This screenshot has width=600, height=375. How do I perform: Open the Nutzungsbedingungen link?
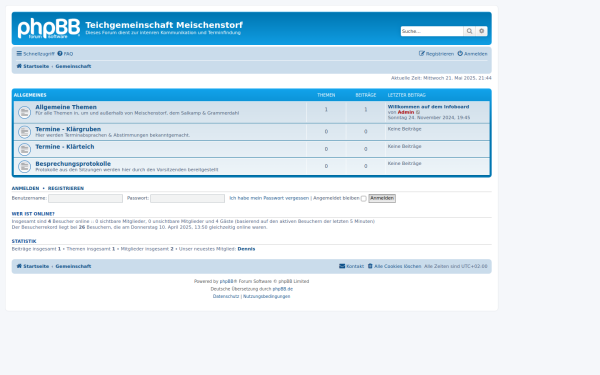tap(266, 296)
